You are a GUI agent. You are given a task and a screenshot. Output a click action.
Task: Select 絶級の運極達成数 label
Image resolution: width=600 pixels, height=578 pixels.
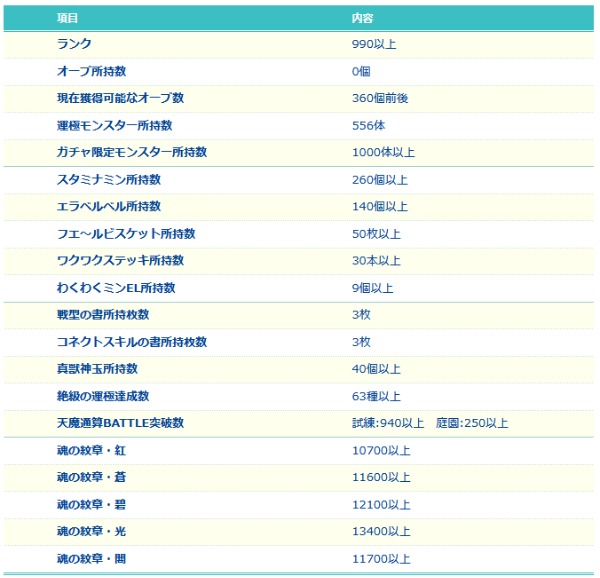(103, 396)
